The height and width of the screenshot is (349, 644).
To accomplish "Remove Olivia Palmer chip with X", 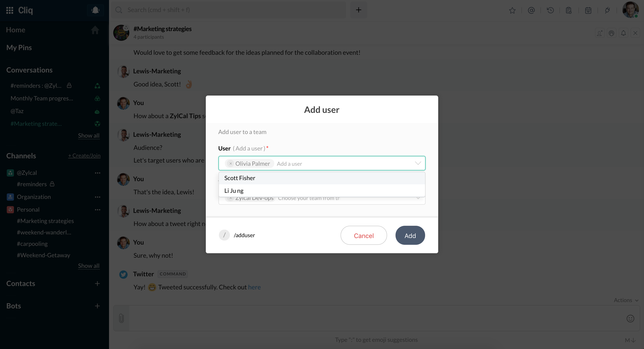I will [x=231, y=164].
